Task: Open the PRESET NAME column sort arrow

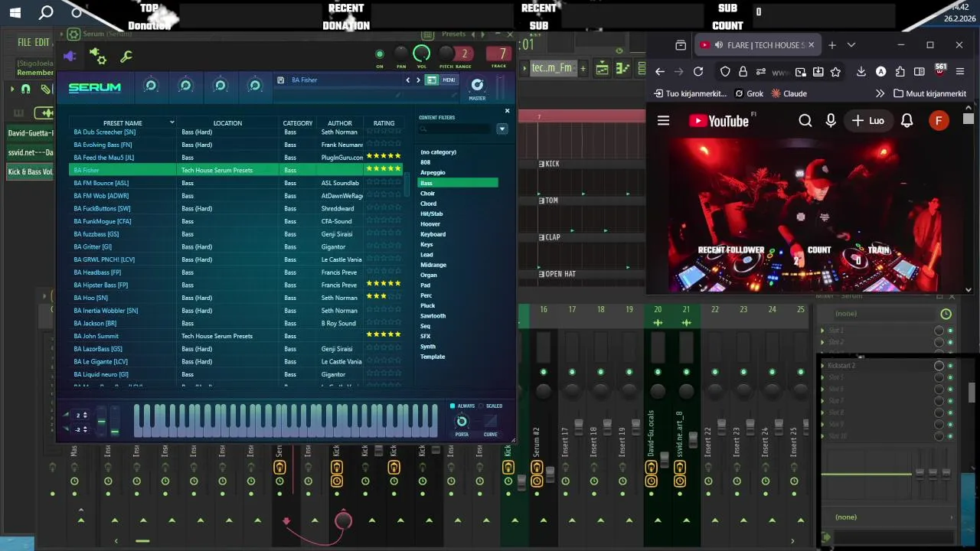Action: click(171, 122)
